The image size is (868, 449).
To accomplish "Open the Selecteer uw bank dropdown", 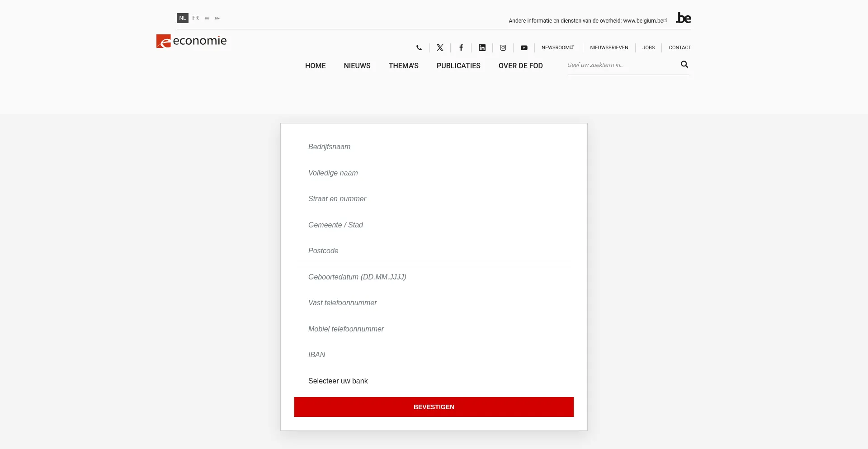I will tap(434, 381).
